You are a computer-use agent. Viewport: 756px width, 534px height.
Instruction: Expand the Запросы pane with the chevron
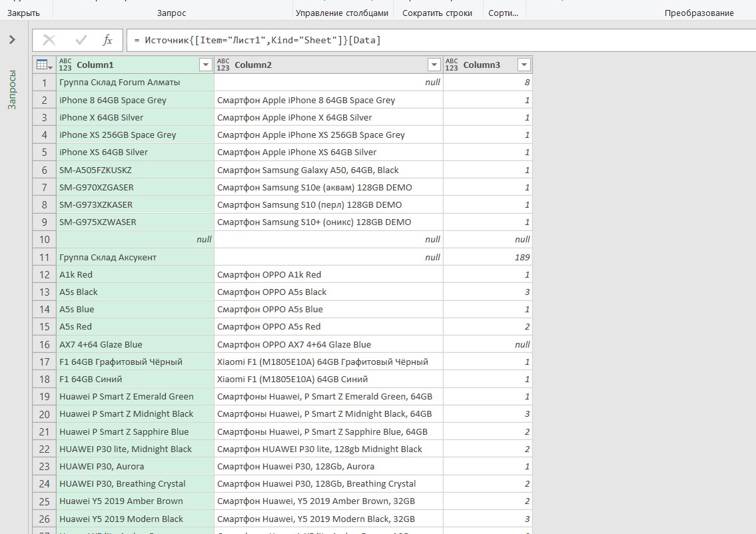[12, 39]
